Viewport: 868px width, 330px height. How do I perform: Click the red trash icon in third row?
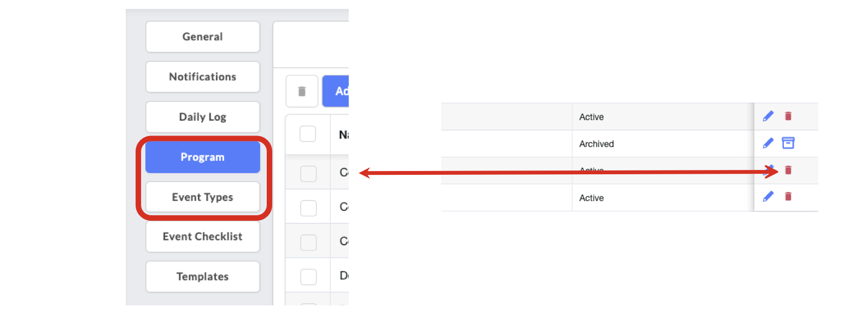(x=788, y=170)
